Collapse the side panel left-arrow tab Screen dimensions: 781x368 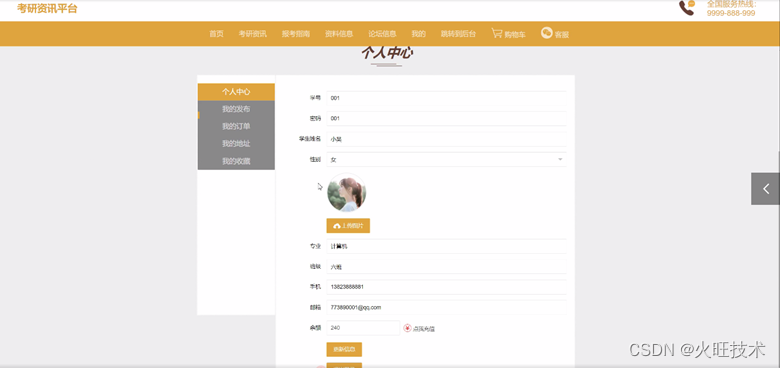(x=766, y=189)
